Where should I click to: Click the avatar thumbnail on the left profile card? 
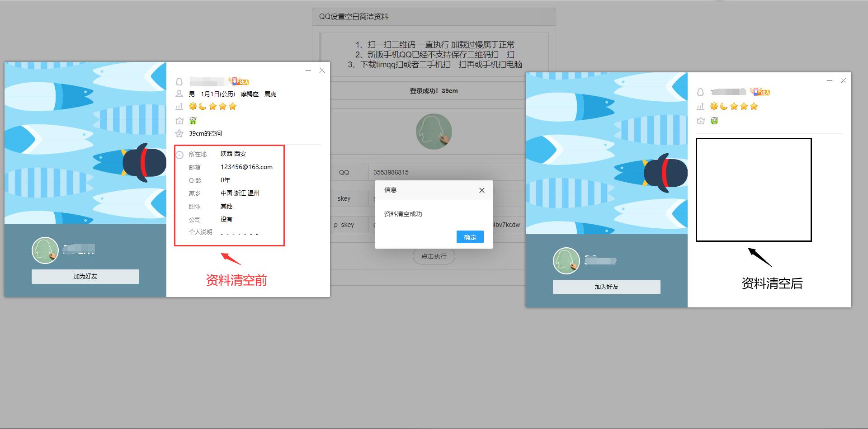[x=45, y=250]
